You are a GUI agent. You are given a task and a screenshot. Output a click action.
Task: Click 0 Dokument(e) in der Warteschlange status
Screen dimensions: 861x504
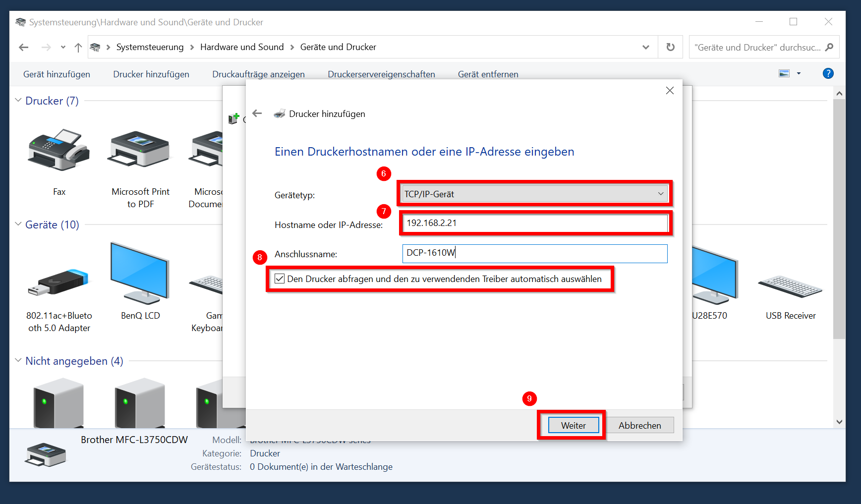coord(321,467)
